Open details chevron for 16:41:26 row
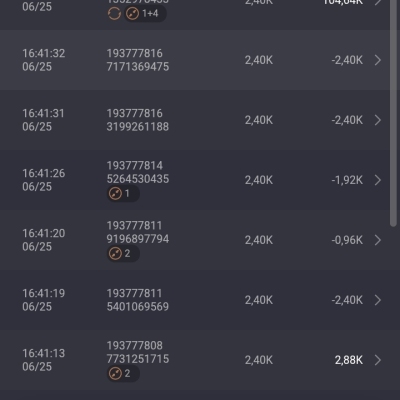Viewport: 400px width, 400px height. pos(378,180)
